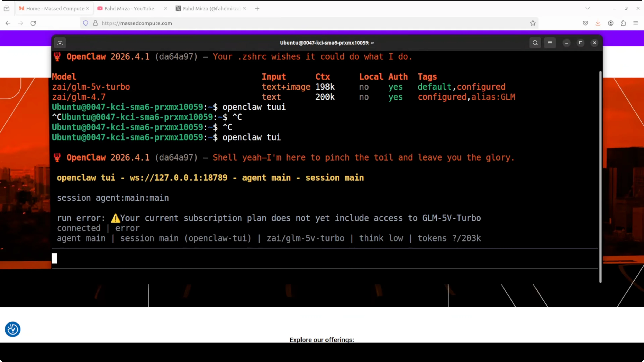This screenshot has width=644, height=362.
Task: Open the terminal hamburger menu
Action: coord(550,43)
